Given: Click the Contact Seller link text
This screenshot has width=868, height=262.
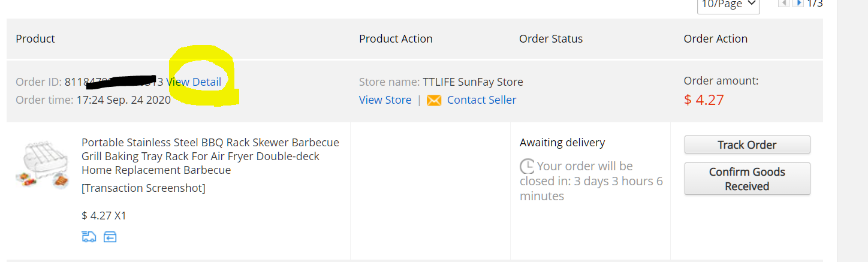Looking at the screenshot, I should (x=481, y=100).
